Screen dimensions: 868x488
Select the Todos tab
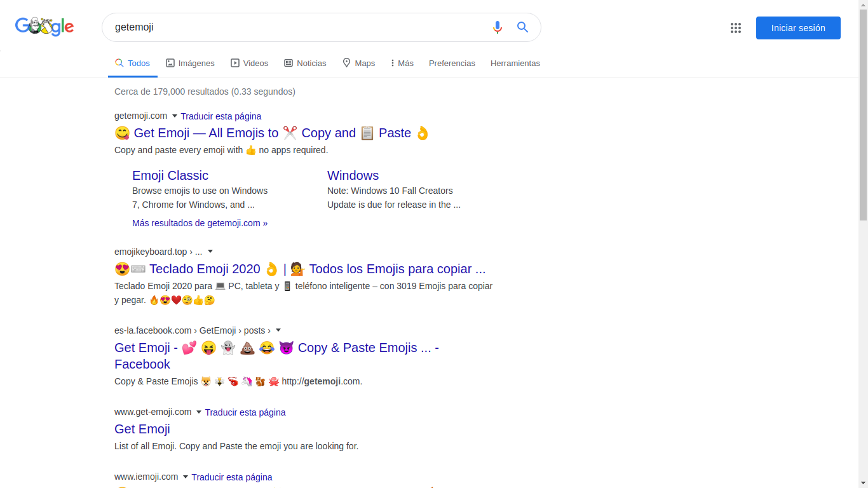point(132,64)
